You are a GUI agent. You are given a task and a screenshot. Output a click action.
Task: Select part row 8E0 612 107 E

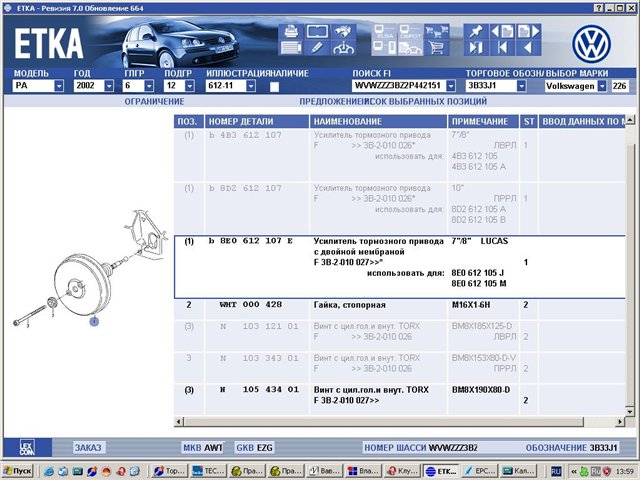pos(400,267)
